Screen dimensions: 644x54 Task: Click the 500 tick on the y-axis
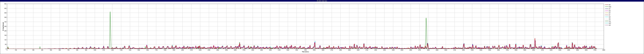click(5, 4)
